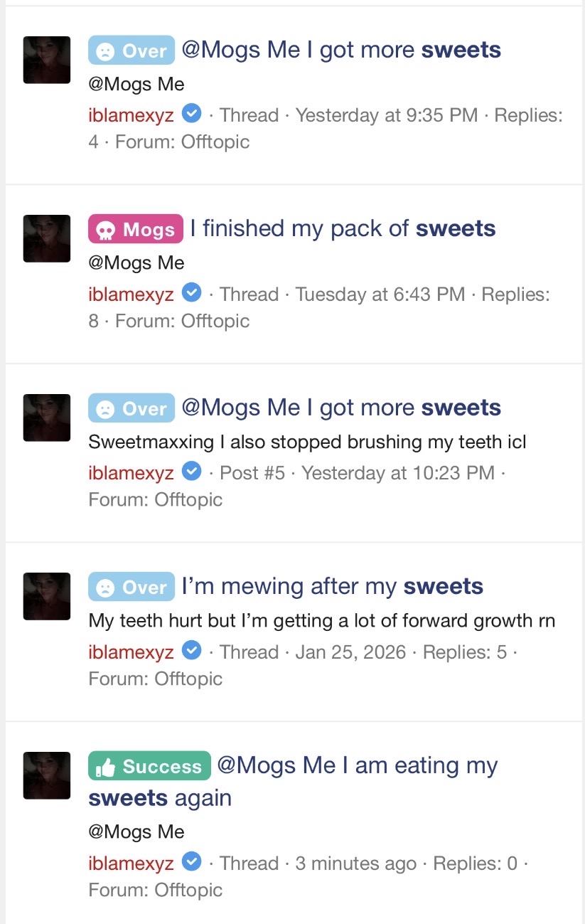585x924 pixels.
Task: Open thread 'I'm mewing after my sweets'
Action: point(333,586)
